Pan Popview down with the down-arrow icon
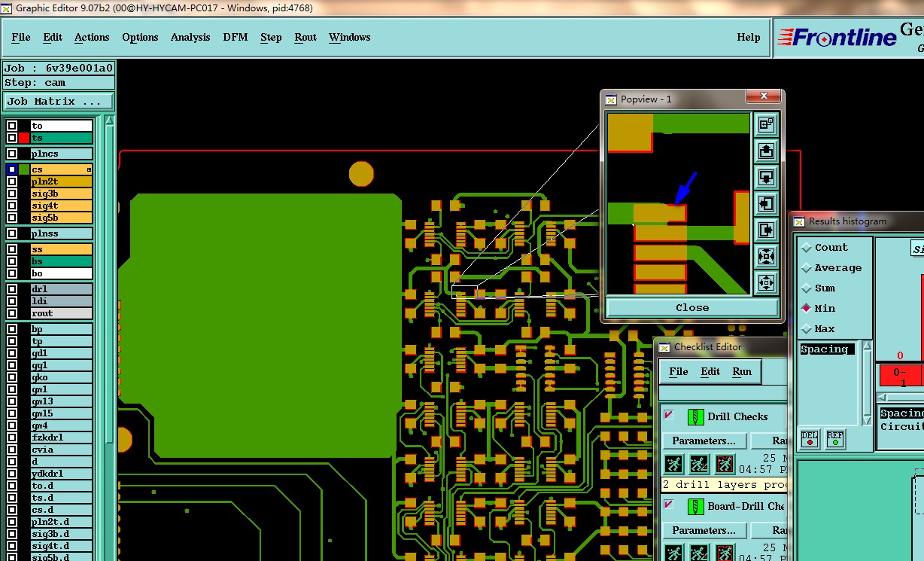This screenshot has width=924, height=561. tap(766, 177)
